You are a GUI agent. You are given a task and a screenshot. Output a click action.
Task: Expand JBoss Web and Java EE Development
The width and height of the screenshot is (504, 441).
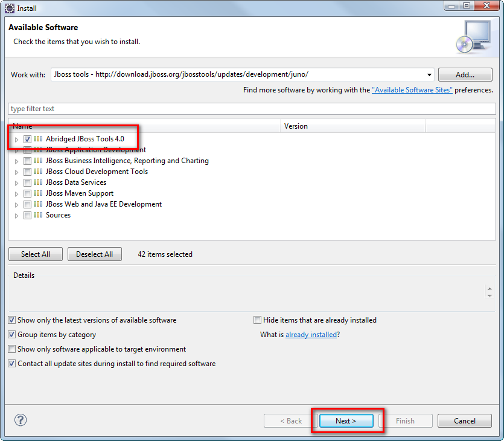(17, 205)
